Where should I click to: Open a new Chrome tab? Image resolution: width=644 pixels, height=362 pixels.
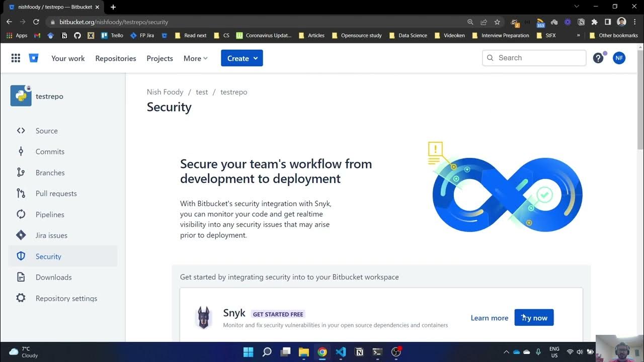[x=113, y=7]
